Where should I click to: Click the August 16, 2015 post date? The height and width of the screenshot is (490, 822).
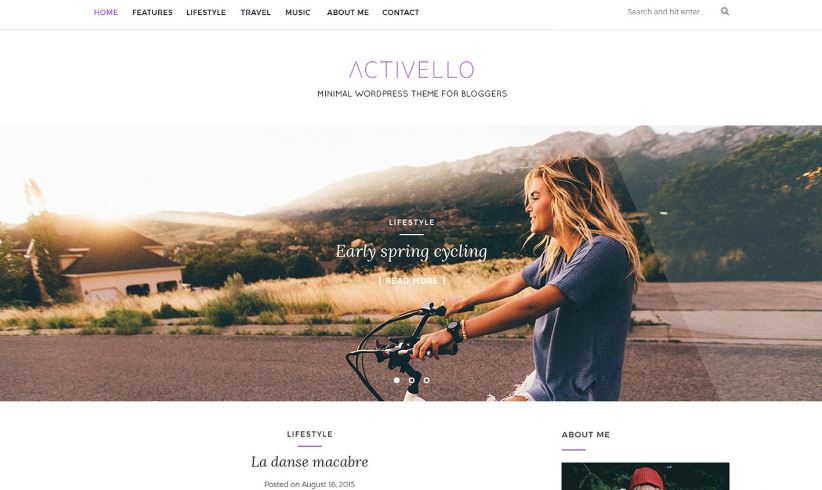328,484
